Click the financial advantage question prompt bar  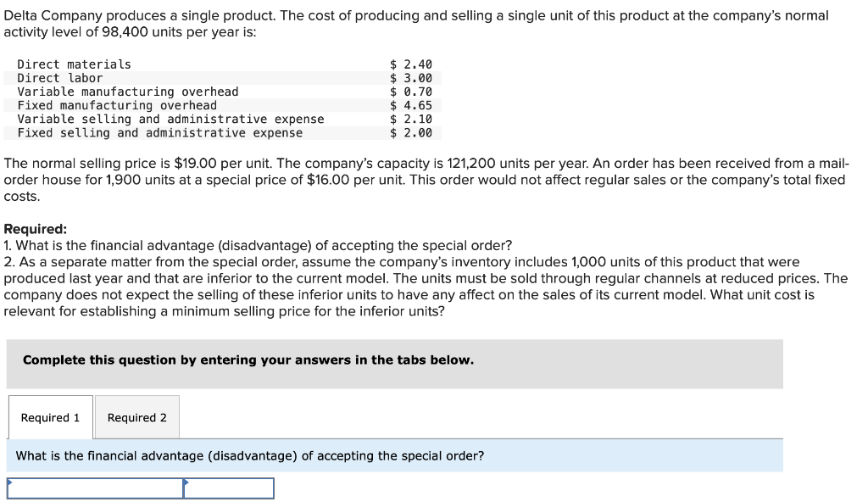[250, 455]
